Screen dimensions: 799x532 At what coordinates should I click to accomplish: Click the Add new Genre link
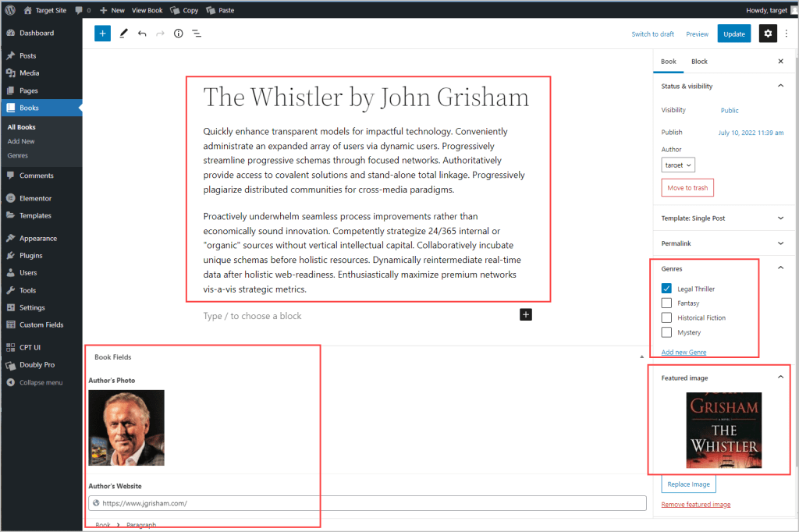[x=684, y=352]
